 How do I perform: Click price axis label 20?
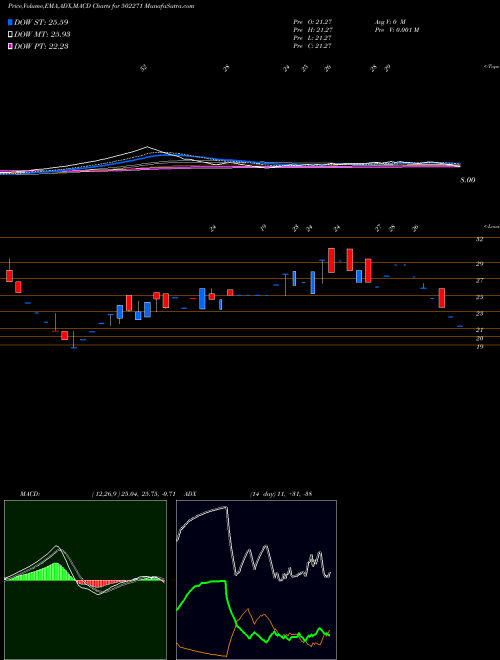pyautogui.click(x=480, y=338)
